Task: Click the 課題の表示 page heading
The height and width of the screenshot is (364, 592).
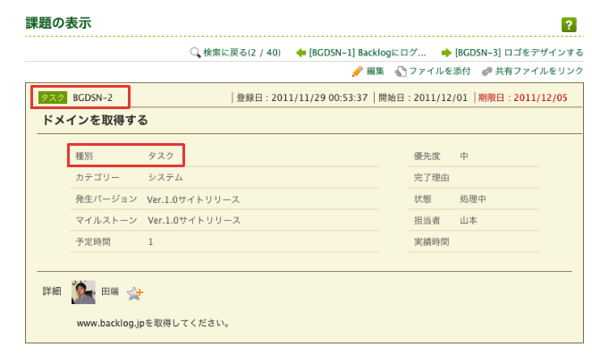Action: tap(58, 23)
